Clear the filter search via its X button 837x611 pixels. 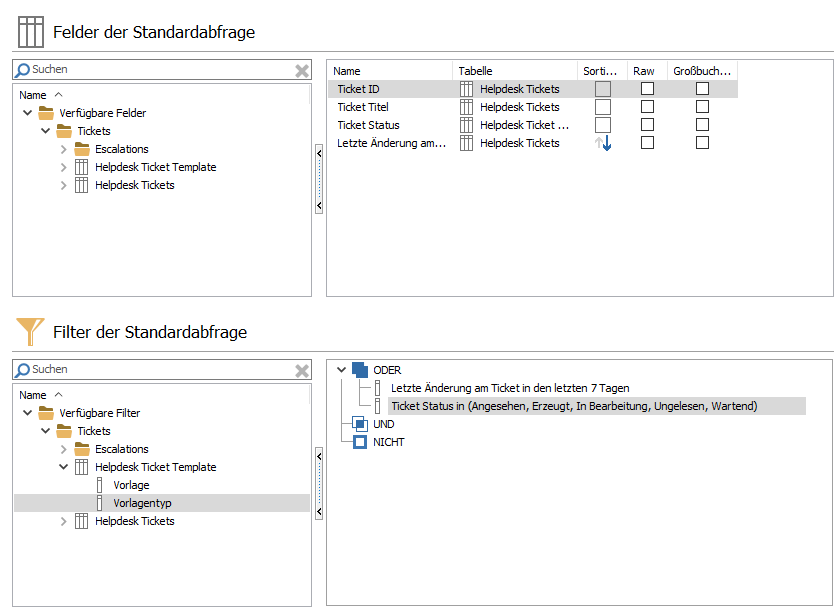tap(301, 369)
